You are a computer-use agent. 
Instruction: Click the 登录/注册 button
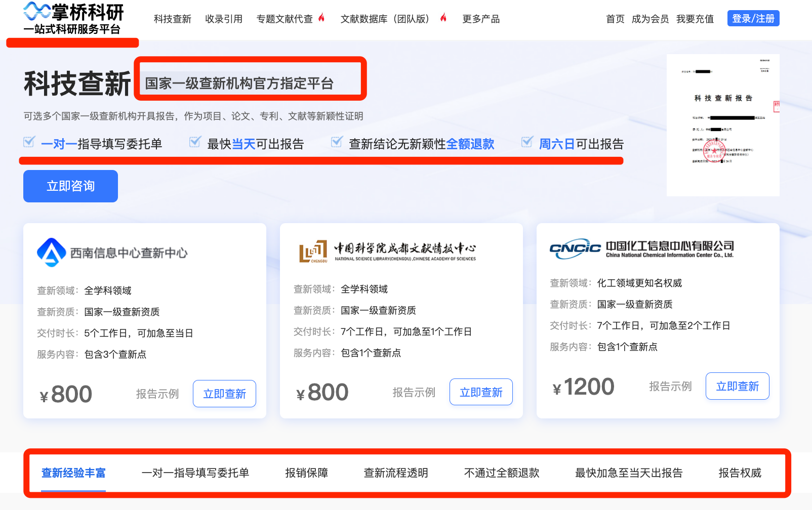(x=753, y=18)
